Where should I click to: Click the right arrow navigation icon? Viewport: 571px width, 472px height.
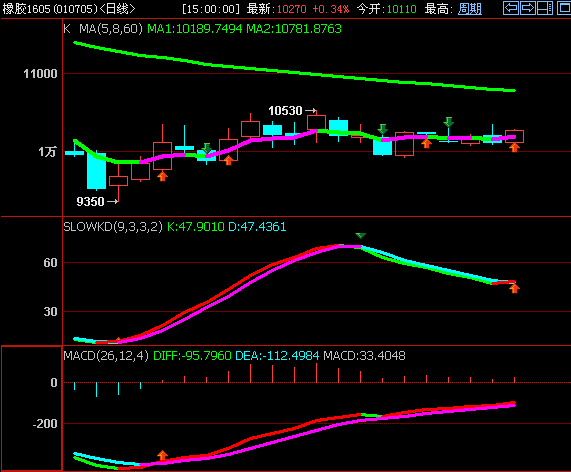pos(528,8)
